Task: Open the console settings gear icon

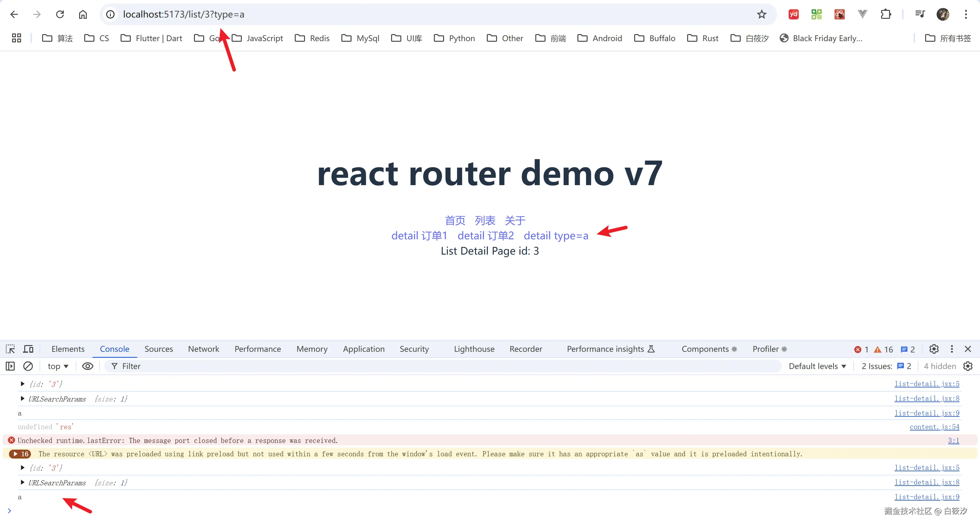Action: pyautogui.click(x=968, y=366)
